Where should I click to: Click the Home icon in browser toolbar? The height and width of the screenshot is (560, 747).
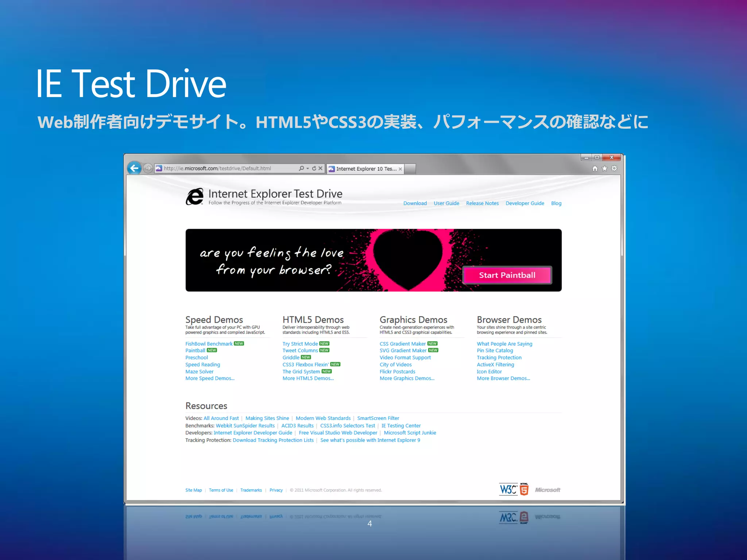[595, 168]
